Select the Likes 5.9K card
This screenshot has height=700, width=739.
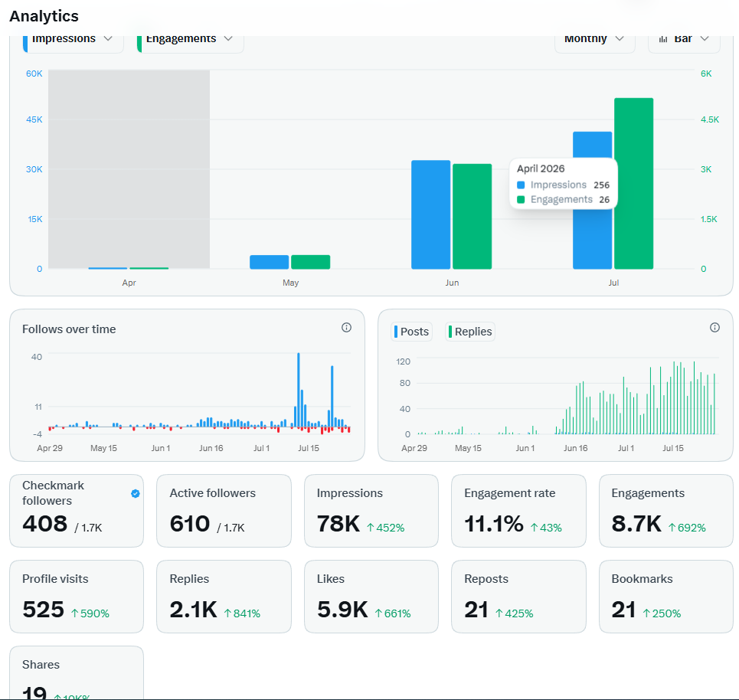[371, 597]
